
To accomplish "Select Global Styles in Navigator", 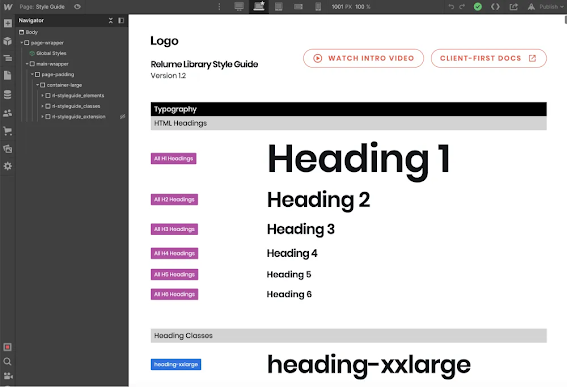I will click(51, 53).
